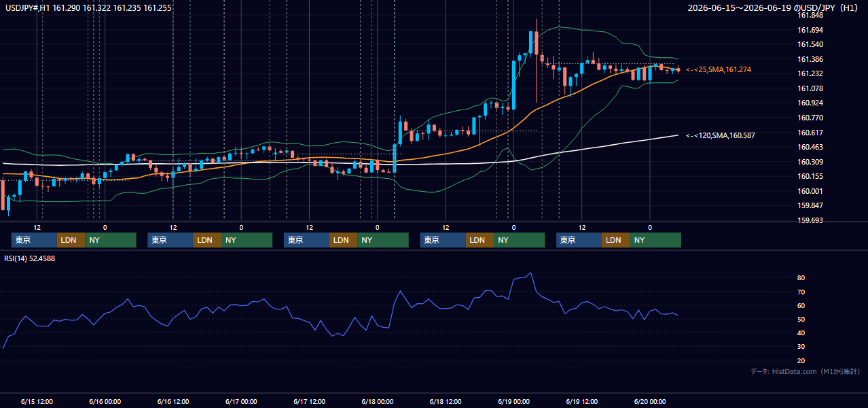The image size is (868, 408).
Task: Select the 6/16 12:00 time label
Action: tap(173, 401)
